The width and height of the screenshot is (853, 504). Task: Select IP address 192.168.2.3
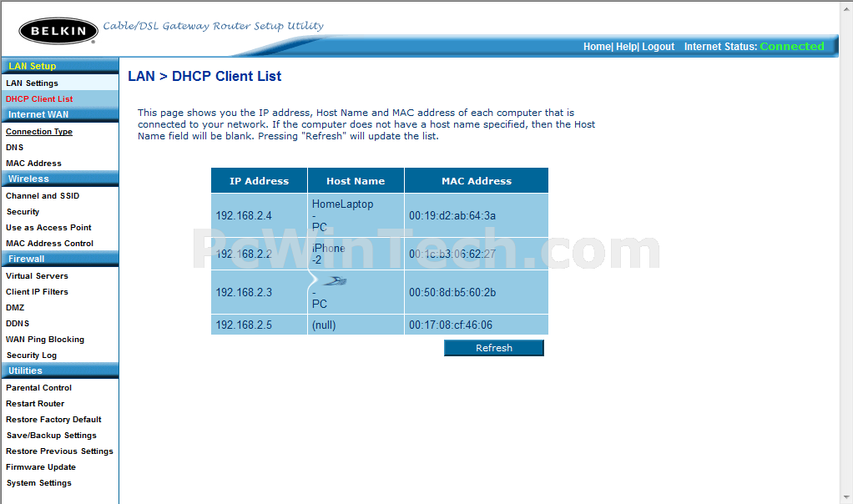(244, 293)
